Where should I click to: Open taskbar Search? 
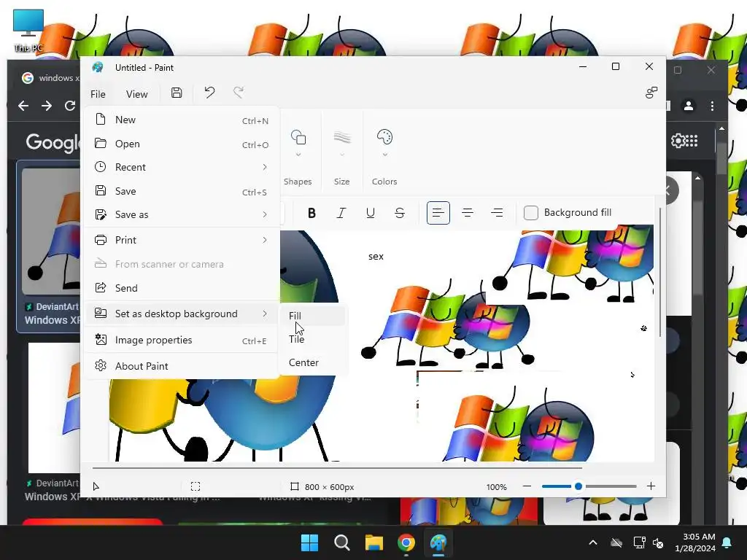click(341, 542)
